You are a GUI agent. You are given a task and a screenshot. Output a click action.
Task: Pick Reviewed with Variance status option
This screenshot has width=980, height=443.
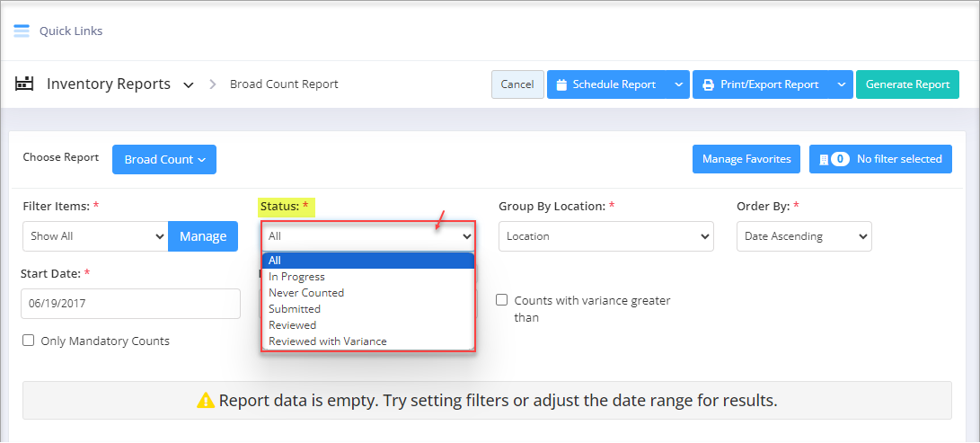point(327,341)
